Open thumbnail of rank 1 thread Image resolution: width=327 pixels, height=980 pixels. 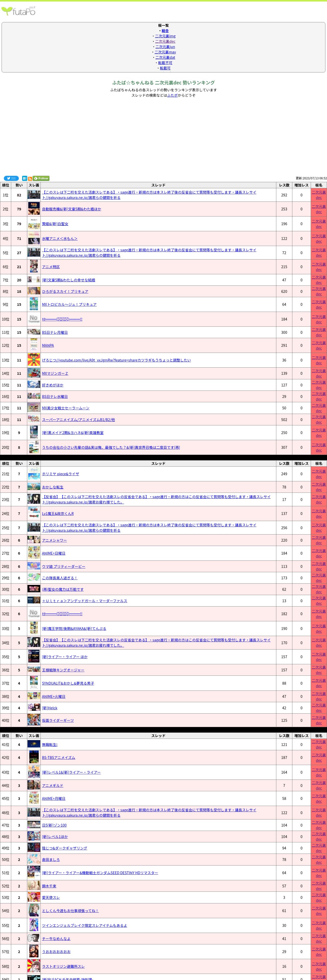click(x=34, y=195)
